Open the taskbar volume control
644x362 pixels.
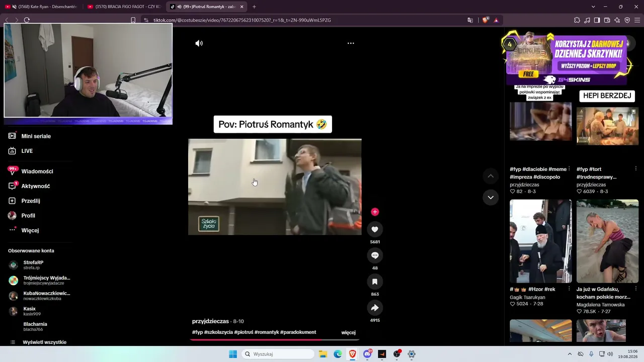click(610, 354)
